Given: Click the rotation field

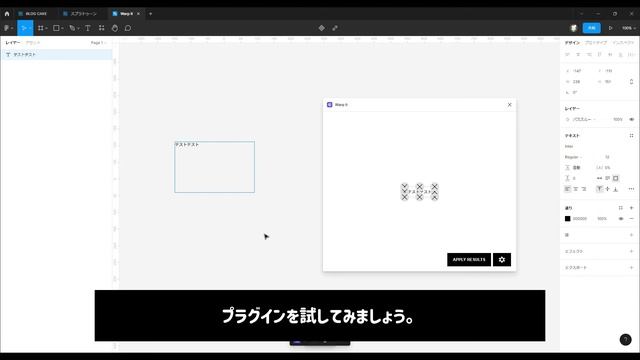Looking at the screenshot, I should pos(578,93).
